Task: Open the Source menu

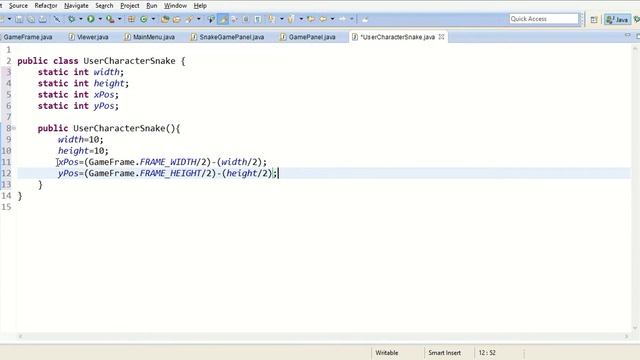Action: 18,6
